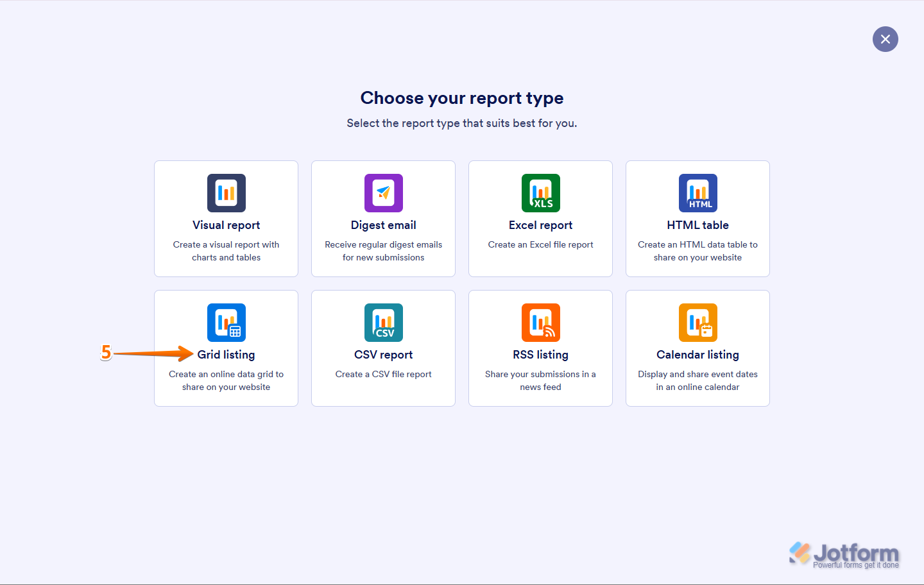Dismiss the report type dialog

click(886, 39)
